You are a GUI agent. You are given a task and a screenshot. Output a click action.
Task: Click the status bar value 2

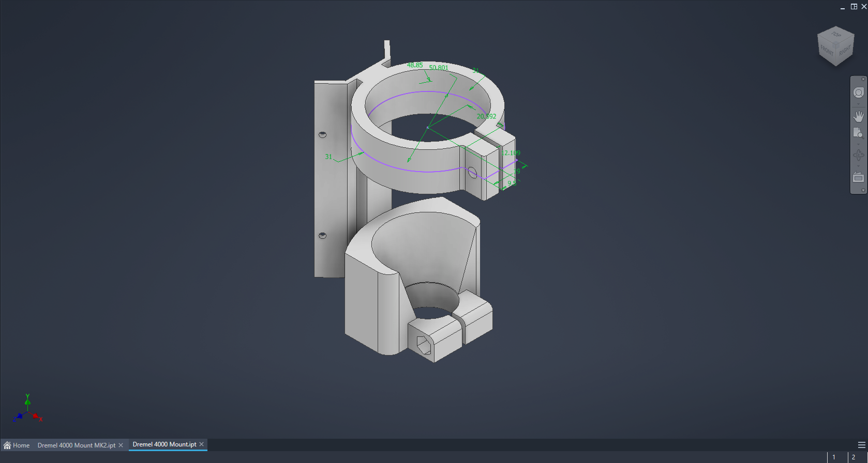point(854,457)
